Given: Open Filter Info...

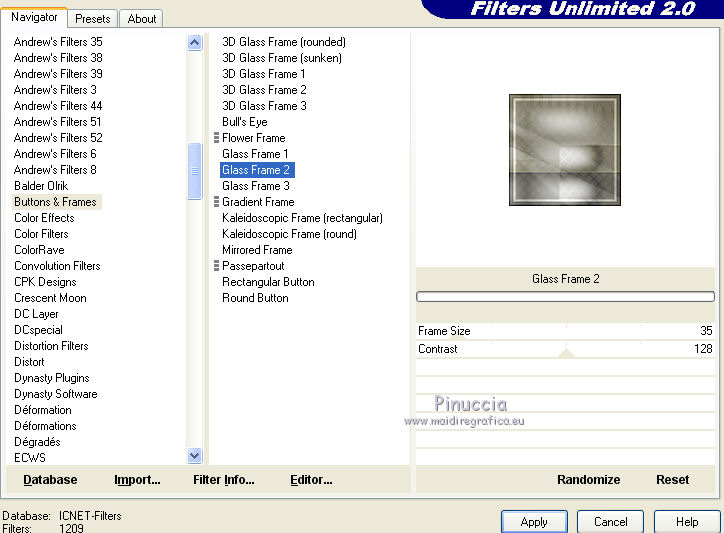Looking at the screenshot, I should pyautogui.click(x=223, y=480).
